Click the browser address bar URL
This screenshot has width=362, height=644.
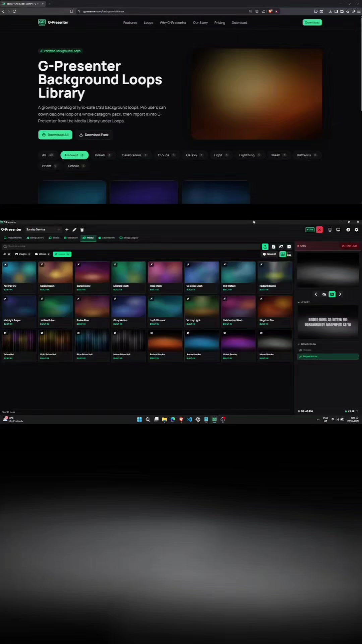(x=104, y=11)
